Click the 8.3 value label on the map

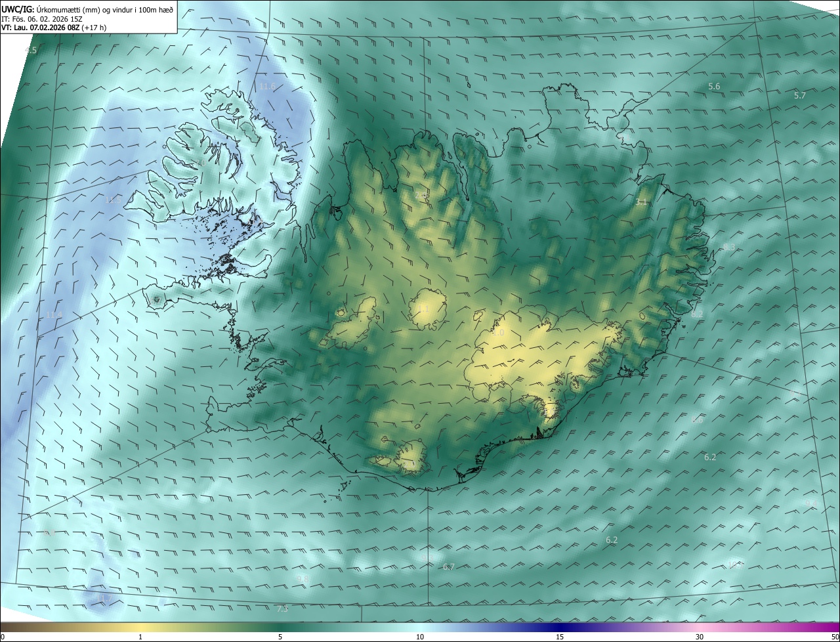tap(729, 247)
